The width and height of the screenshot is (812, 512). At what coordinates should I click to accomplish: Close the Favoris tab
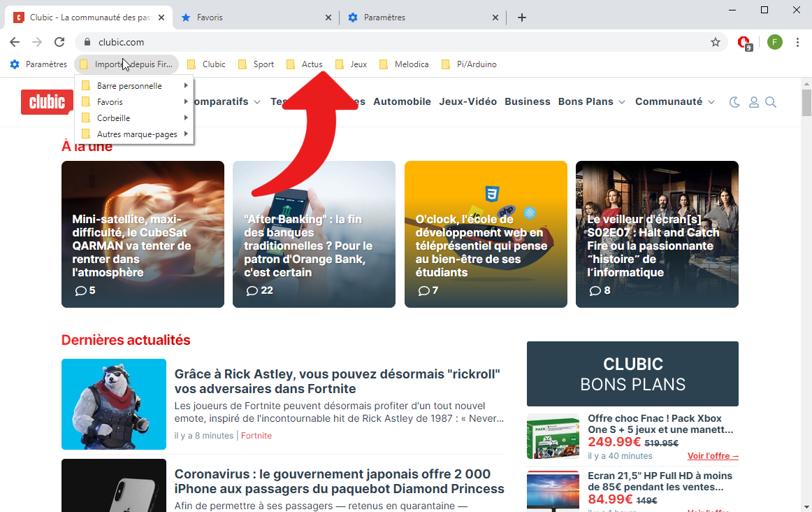point(328,17)
